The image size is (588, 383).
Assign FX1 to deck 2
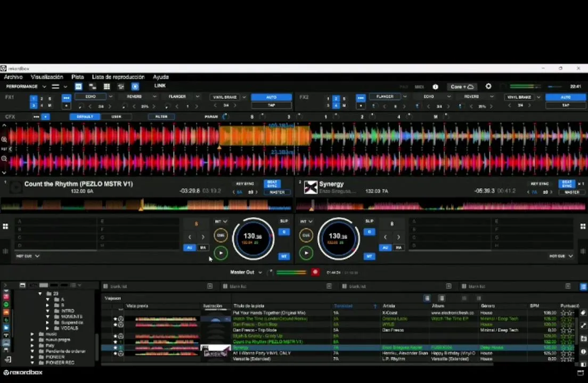coord(42,98)
